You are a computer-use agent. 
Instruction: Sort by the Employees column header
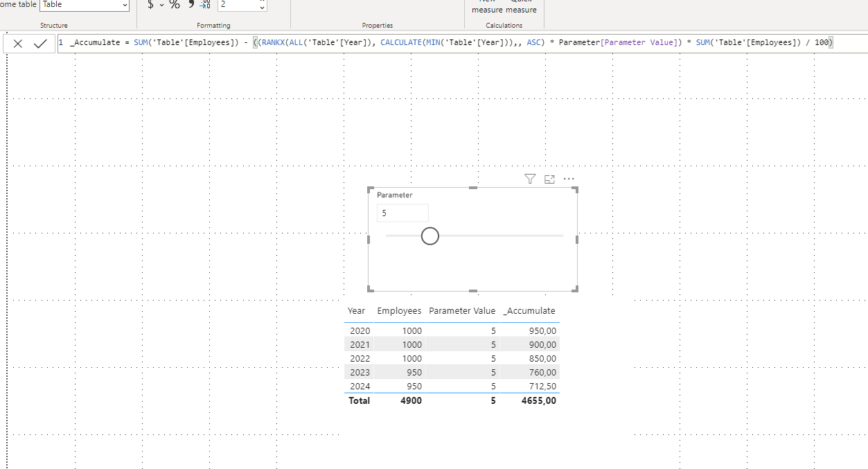[399, 311]
